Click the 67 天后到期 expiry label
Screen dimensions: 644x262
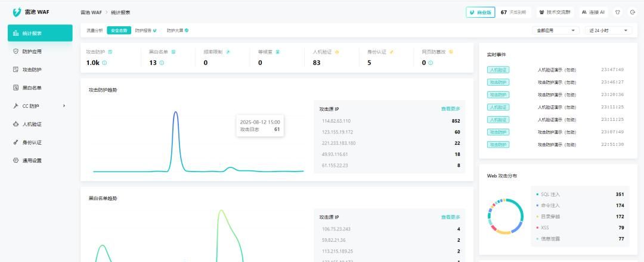[x=513, y=13]
